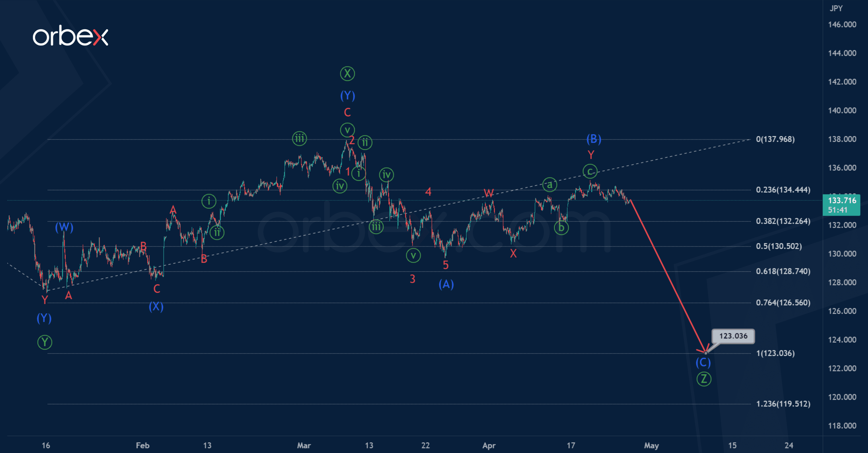Click 118.000 on the price axis
The image size is (868, 453).
pos(842,426)
